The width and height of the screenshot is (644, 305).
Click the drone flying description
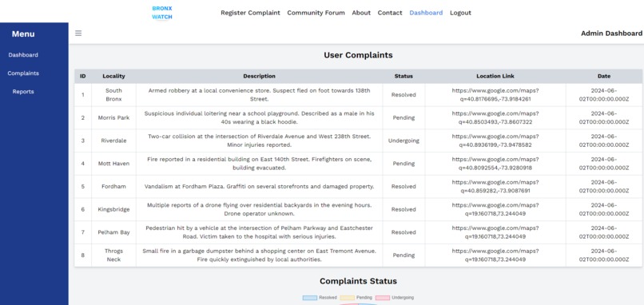point(259,209)
